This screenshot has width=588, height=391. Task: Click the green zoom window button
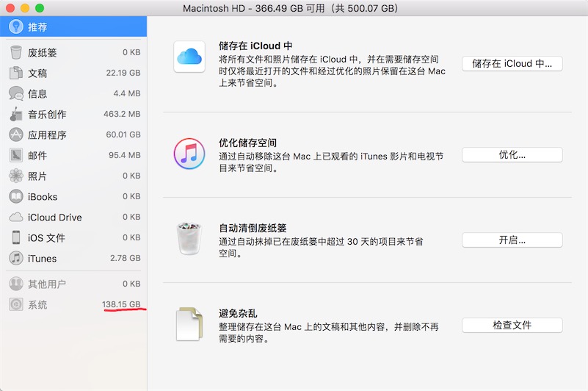(x=40, y=8)
